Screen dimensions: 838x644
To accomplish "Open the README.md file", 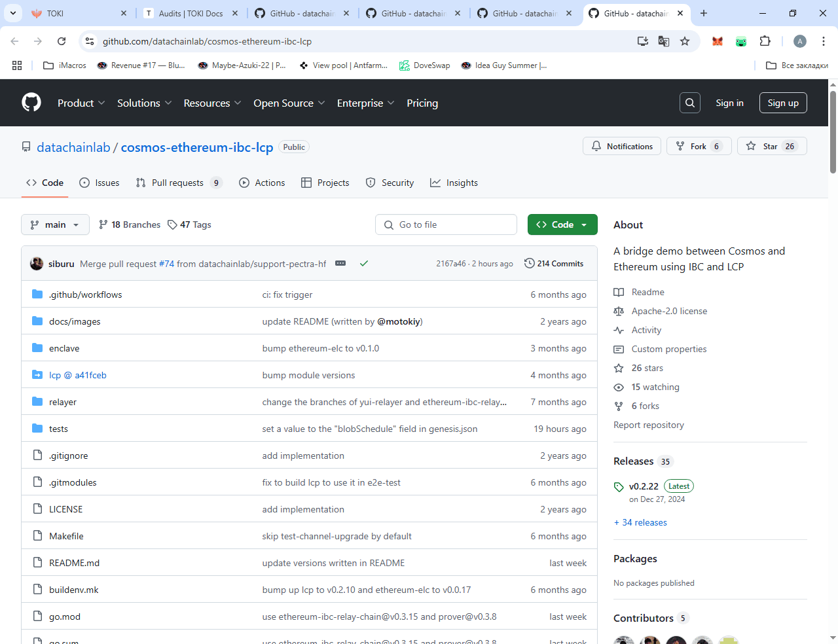I will (x=74, y=563).
